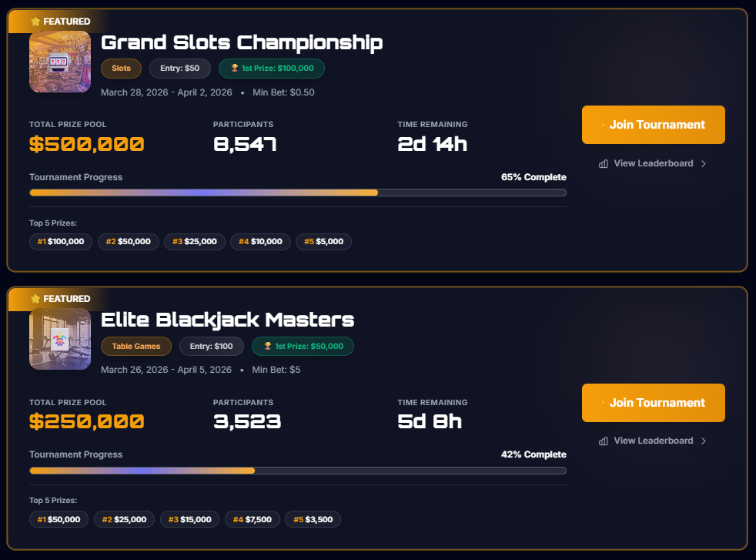756x560 pixels.
Task: Click the trophy icon in the $100,000 prize badge
Action: click(x=234, y=68)
